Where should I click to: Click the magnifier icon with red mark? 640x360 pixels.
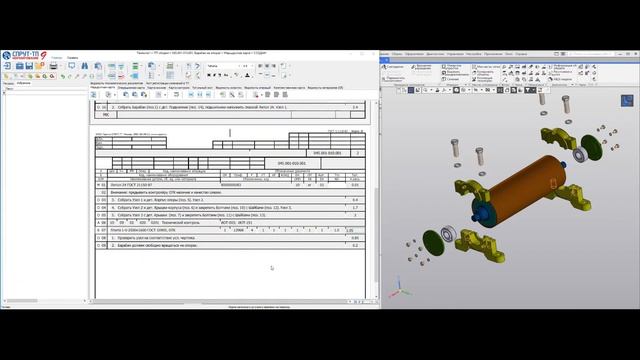tap(52, 76)
